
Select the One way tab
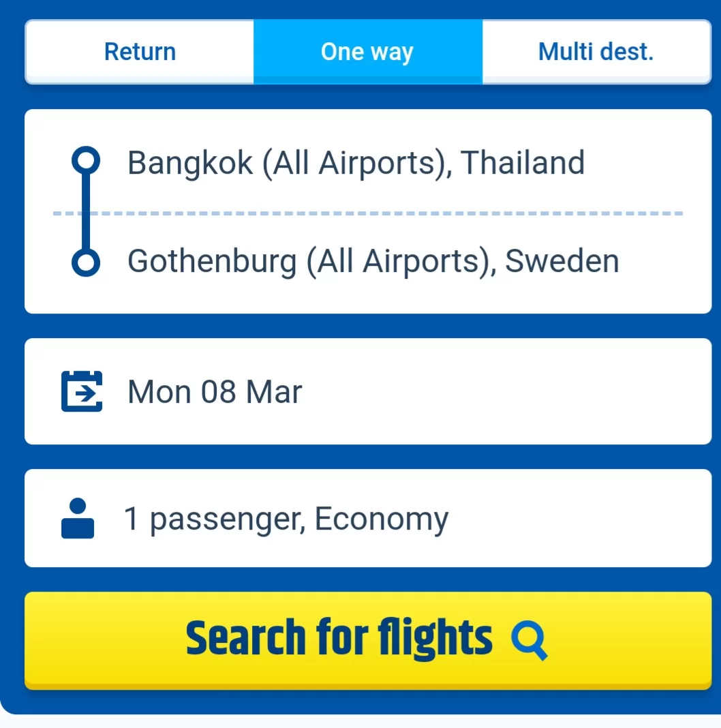pyautogui.click(x=367, y=52)
